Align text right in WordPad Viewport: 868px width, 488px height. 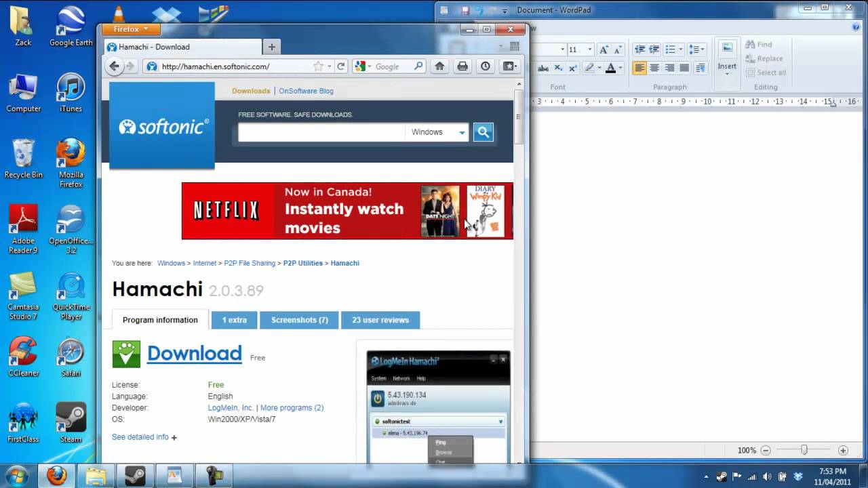click(x=669, y=68)
